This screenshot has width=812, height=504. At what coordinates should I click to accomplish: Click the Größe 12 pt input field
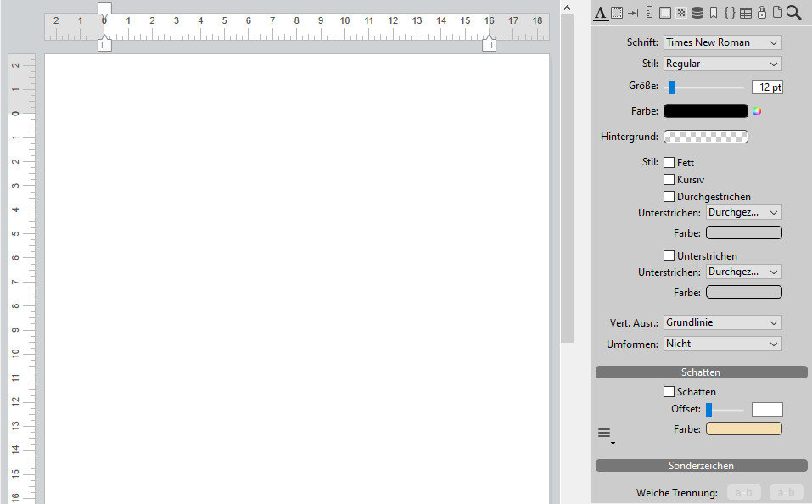[767, 87]
